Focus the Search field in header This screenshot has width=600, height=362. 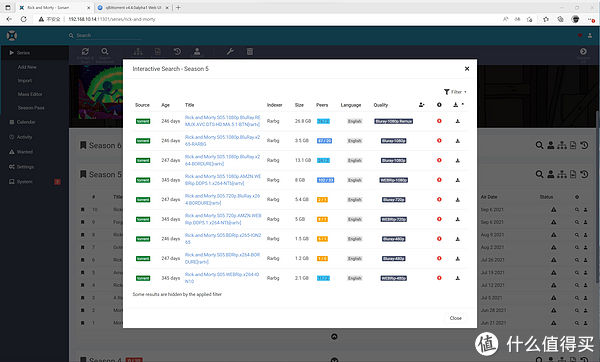[x=109, y=36]
